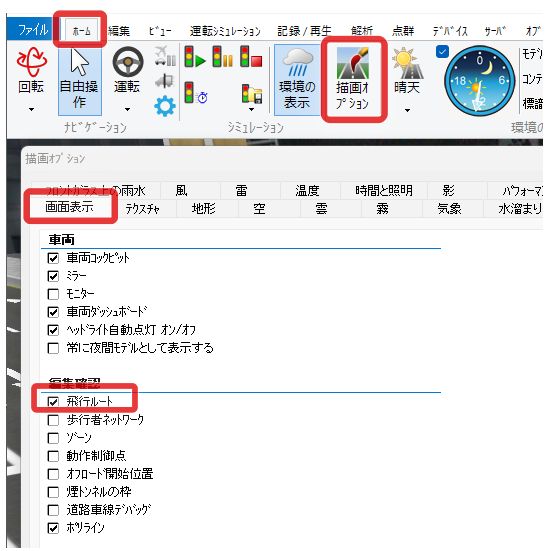Toggle the ポリライン polyline checkbox

click(x=53, y=528)
